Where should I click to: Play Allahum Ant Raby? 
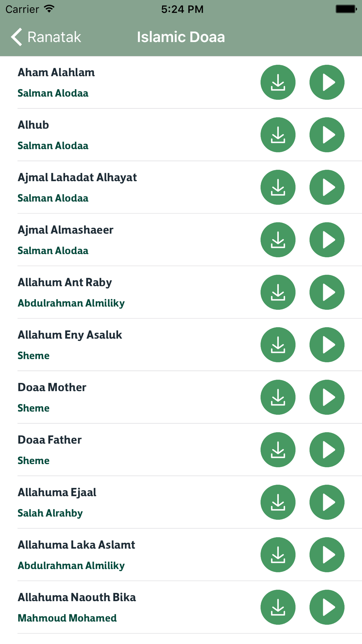pyautogui.click(x=327, y=292)
